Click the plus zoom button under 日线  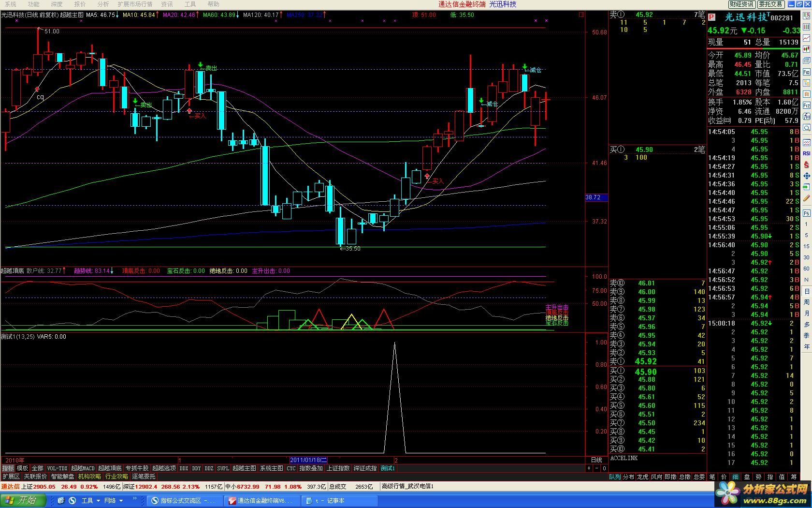tap(589, 468)
